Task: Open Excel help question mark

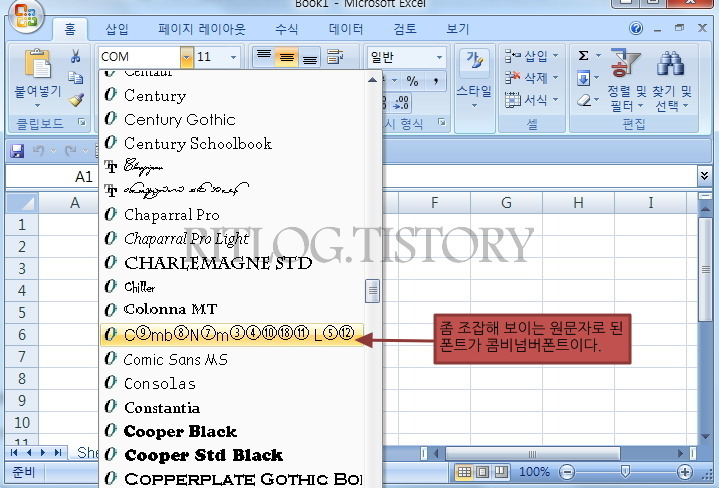Action: (x=636, y=28)
